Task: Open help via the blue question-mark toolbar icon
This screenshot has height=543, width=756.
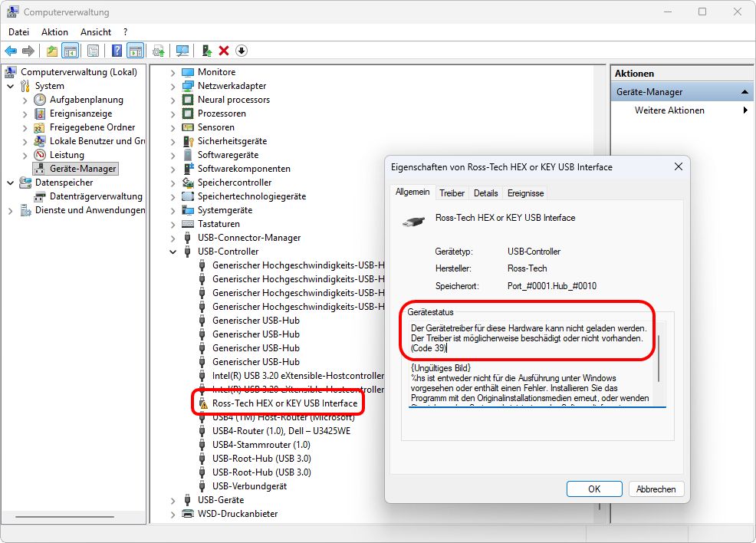Action: click(117, 51)
